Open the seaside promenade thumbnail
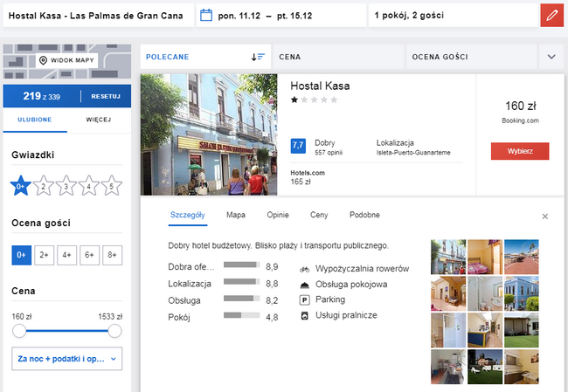Viewport: 568px width, 392px height. pos(522,257)
